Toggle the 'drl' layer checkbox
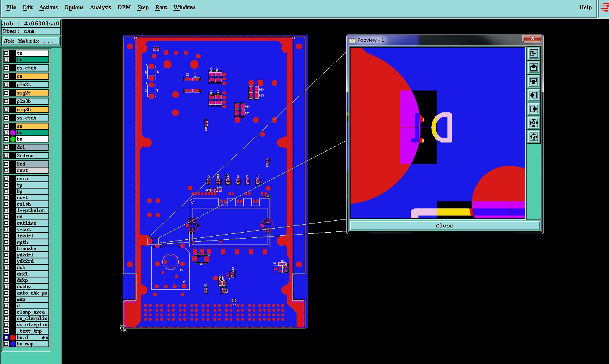 6,147
